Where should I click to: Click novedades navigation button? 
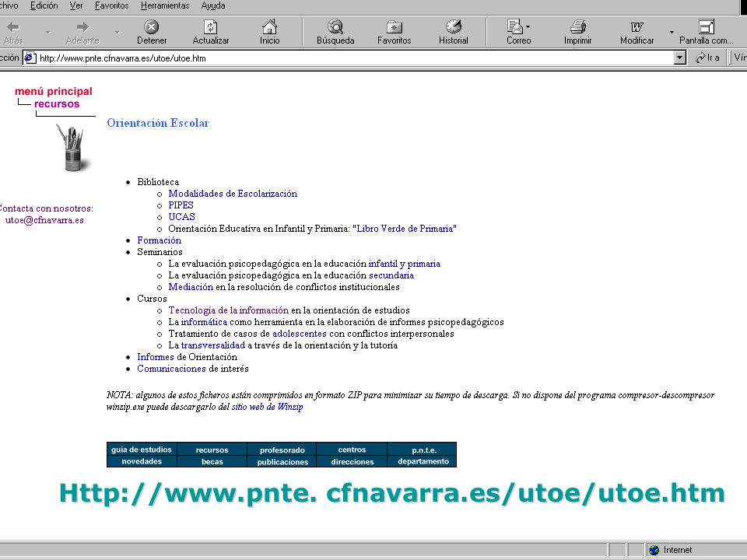[x=142, y=461]
